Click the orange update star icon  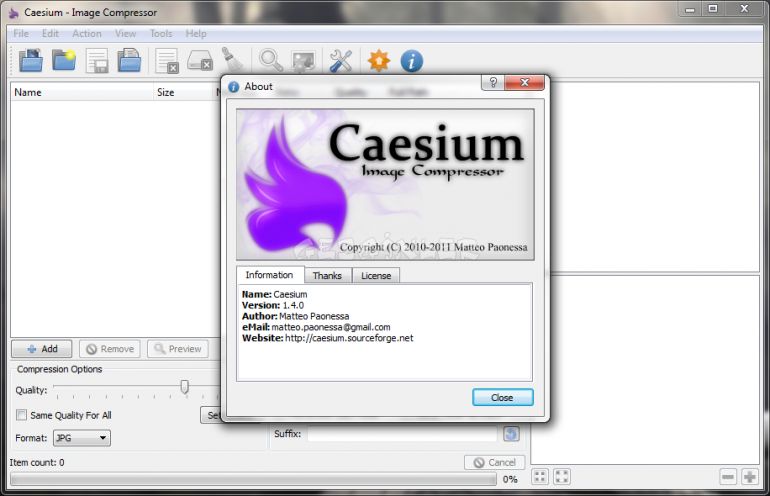379,61
